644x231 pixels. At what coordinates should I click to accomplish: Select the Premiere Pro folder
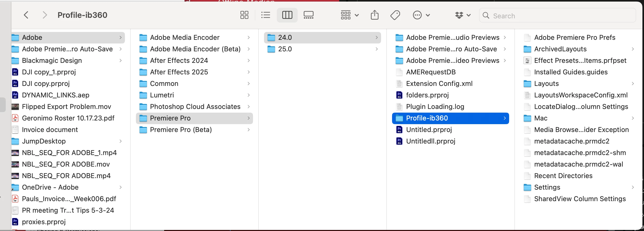[194, 118]
